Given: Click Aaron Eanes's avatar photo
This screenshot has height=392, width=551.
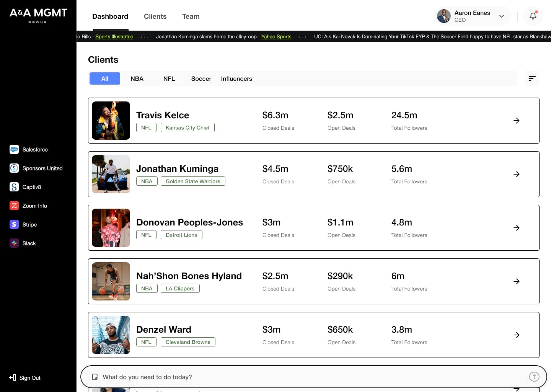Looking at the screenshot, I should pos(444,16).
